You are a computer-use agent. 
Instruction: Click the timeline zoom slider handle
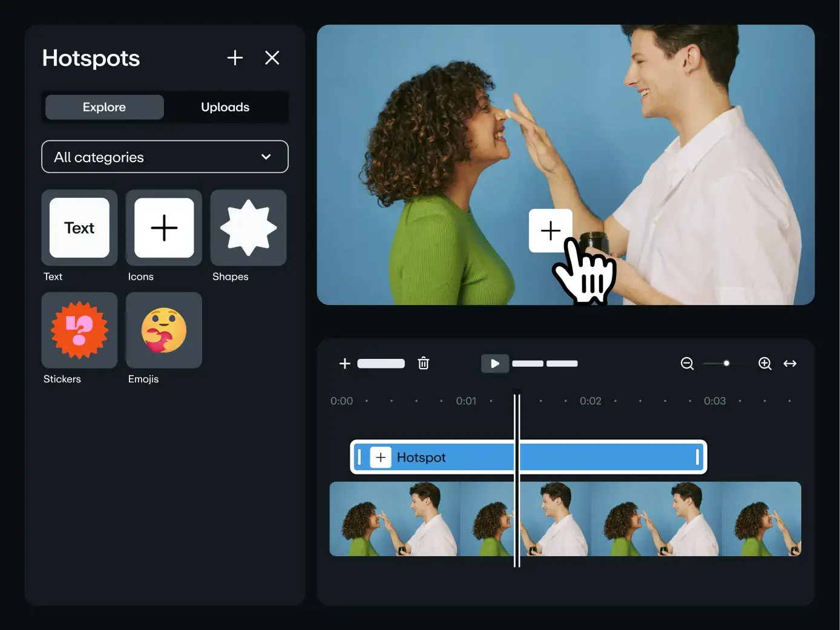click(x=726, y=363)
